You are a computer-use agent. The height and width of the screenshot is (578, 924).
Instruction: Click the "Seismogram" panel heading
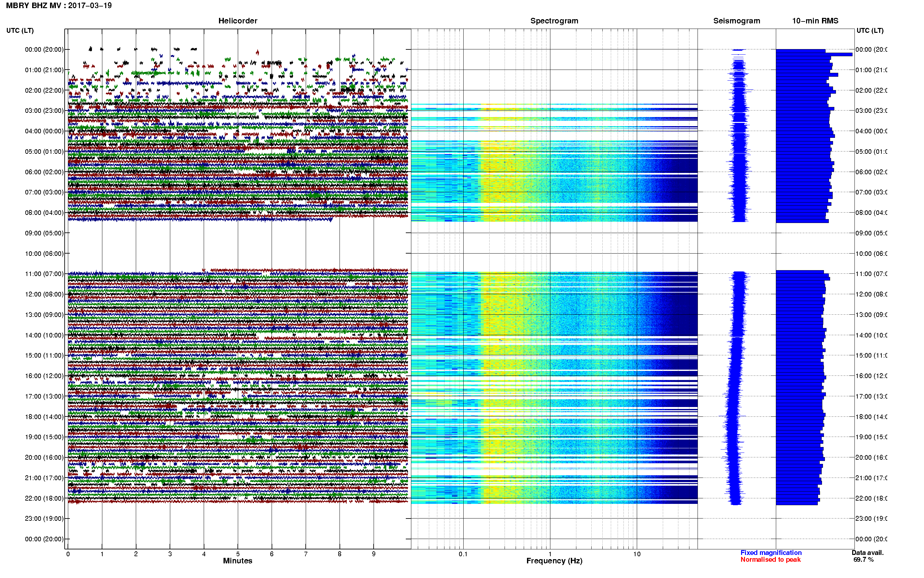[737, 21]
